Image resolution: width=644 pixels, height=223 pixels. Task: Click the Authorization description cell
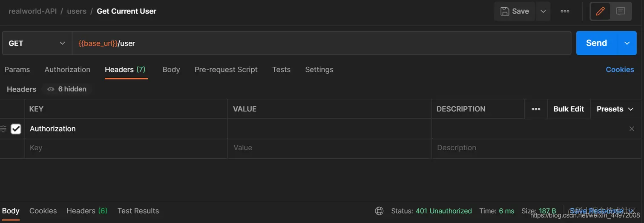(x=526, y=129)
